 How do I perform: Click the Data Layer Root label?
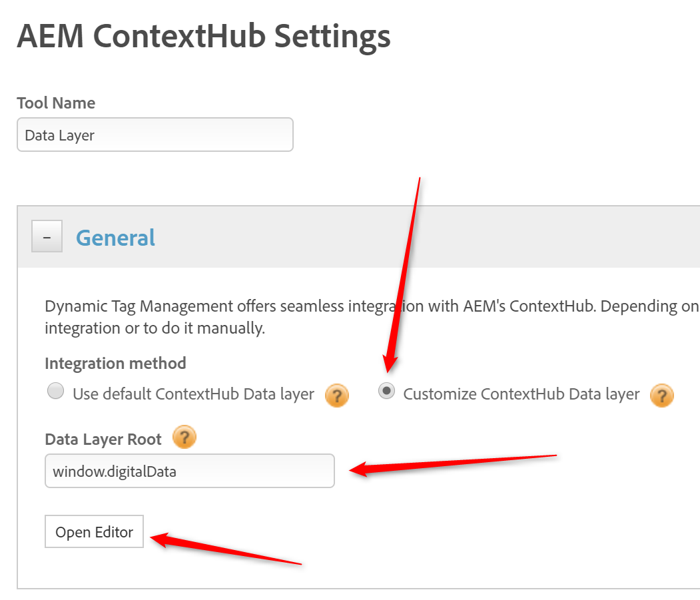pyautogui.click(x=103, y=440)
